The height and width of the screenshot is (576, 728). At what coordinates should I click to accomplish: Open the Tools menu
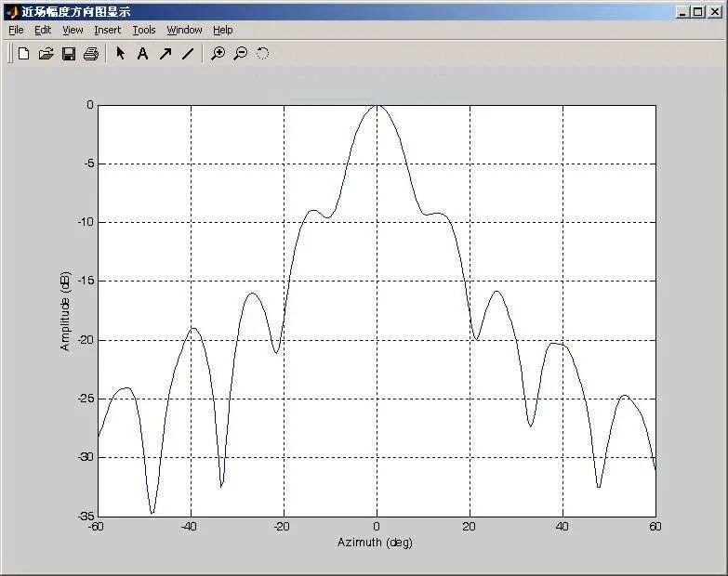[144, 30]
